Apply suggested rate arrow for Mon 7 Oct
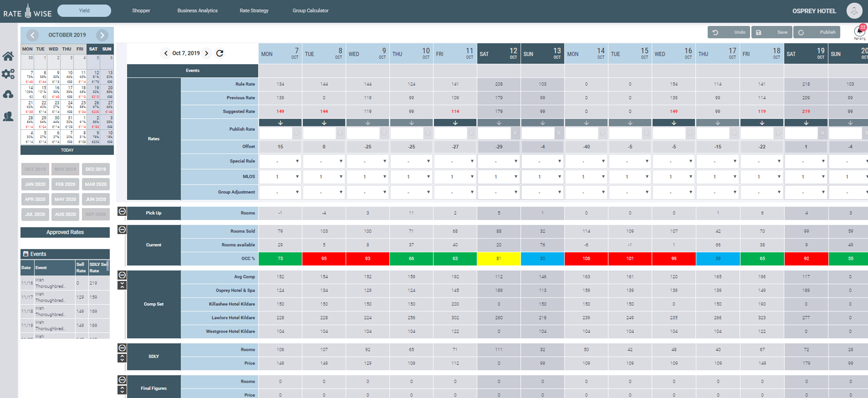868x398 pixels. coord(280,123)
